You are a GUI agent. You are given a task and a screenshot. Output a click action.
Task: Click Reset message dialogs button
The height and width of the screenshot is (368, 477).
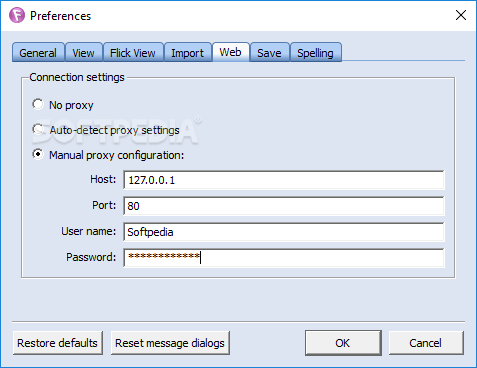point(170,343)
